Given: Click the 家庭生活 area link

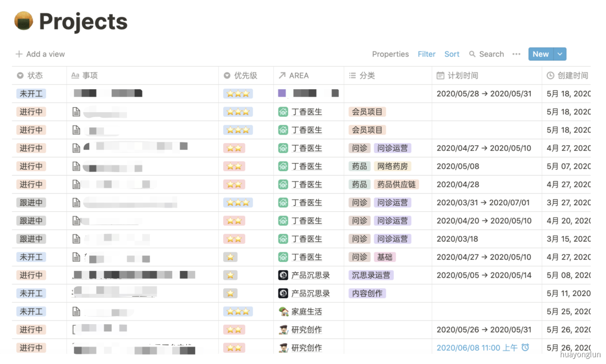Looking at the screenshot, I should tap(306, 311).
